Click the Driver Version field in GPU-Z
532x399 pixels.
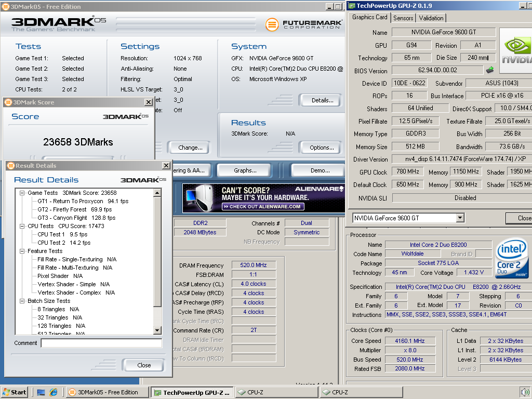[461, 159]
